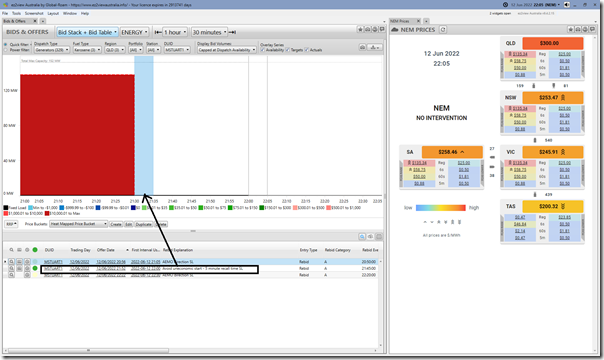
Task: Open the Layout menu
Action: [53, 13]
